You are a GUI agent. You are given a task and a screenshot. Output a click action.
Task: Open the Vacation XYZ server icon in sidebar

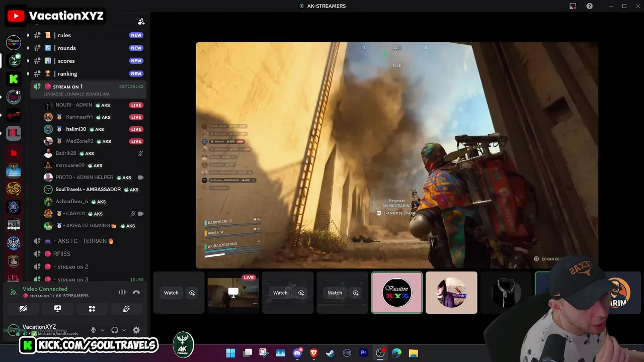(14, 43)
